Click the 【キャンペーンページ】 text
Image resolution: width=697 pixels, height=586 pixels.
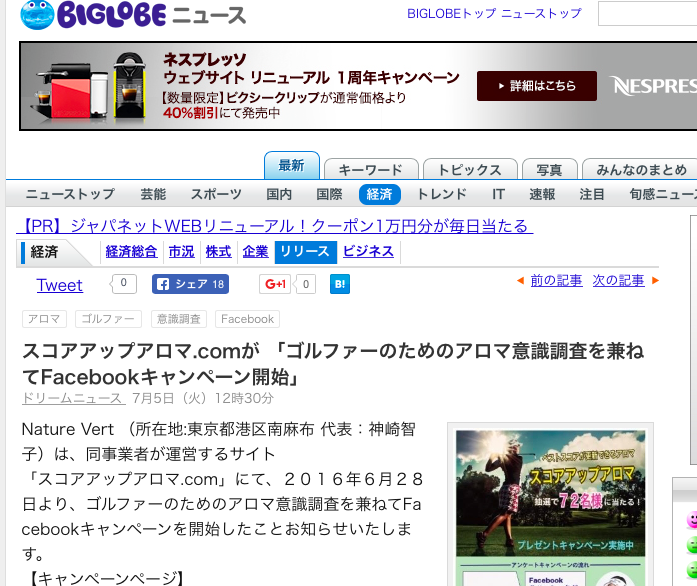tap(106, 578)
